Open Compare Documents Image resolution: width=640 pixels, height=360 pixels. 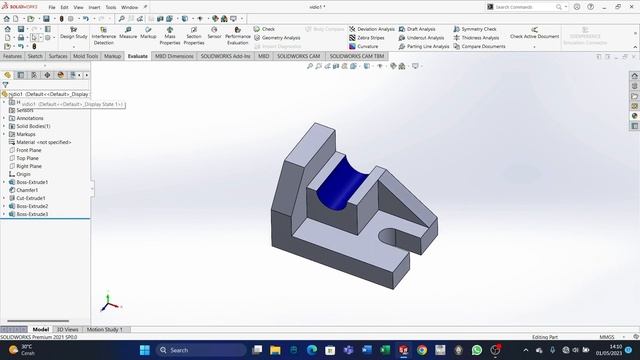click(480, 46)
